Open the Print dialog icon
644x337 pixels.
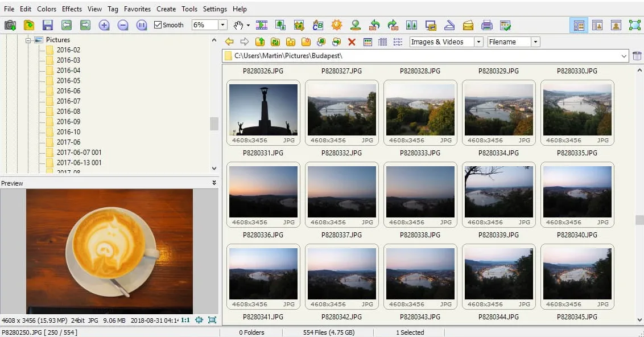coord(486,24)
